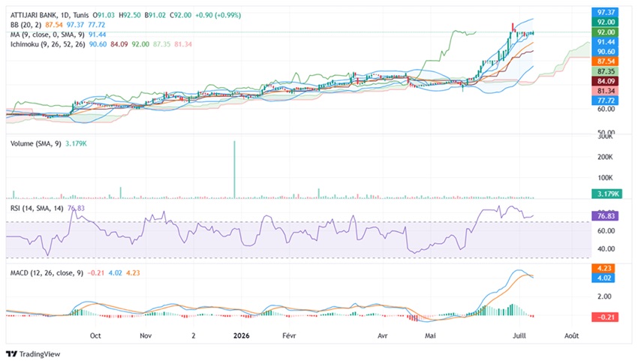Click the close value C92.00
This screenshot has width=638, height=364.
tap(180, 15)
